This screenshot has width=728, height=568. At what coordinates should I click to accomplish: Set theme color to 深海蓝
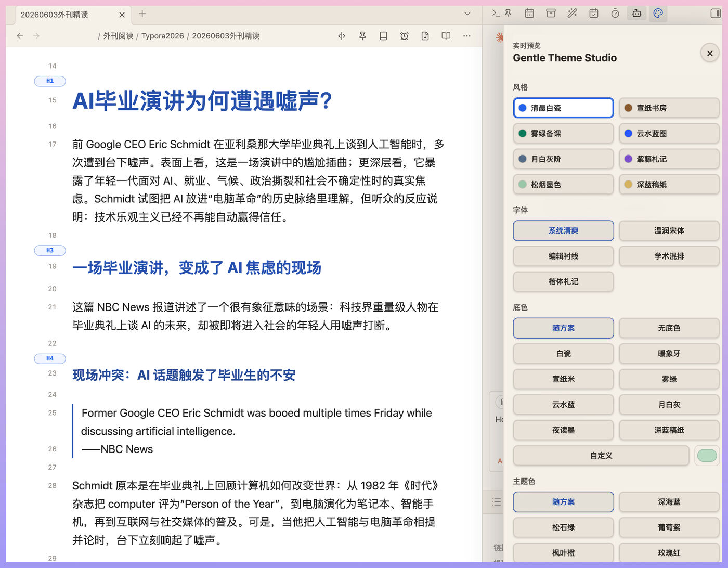(x=669, y=502)
